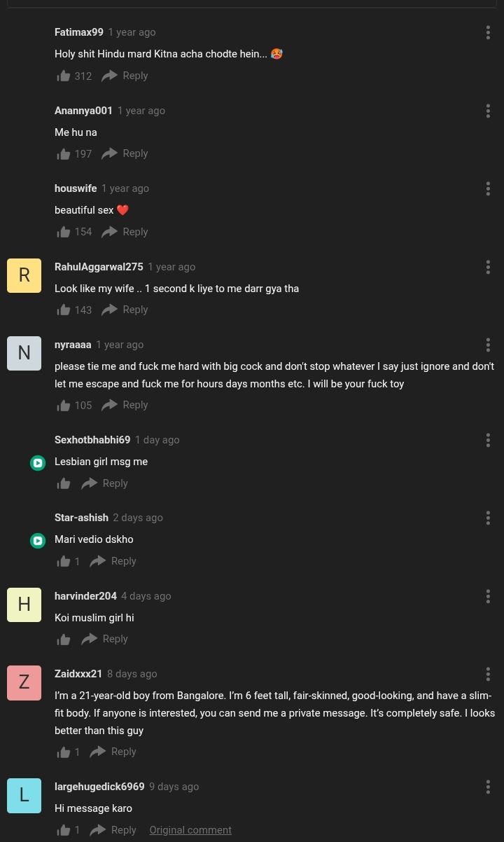Show the options menu for harvinder204's comment
This screenshot has height=842, width=504.
pyautogui.click(x=488, y=596)
